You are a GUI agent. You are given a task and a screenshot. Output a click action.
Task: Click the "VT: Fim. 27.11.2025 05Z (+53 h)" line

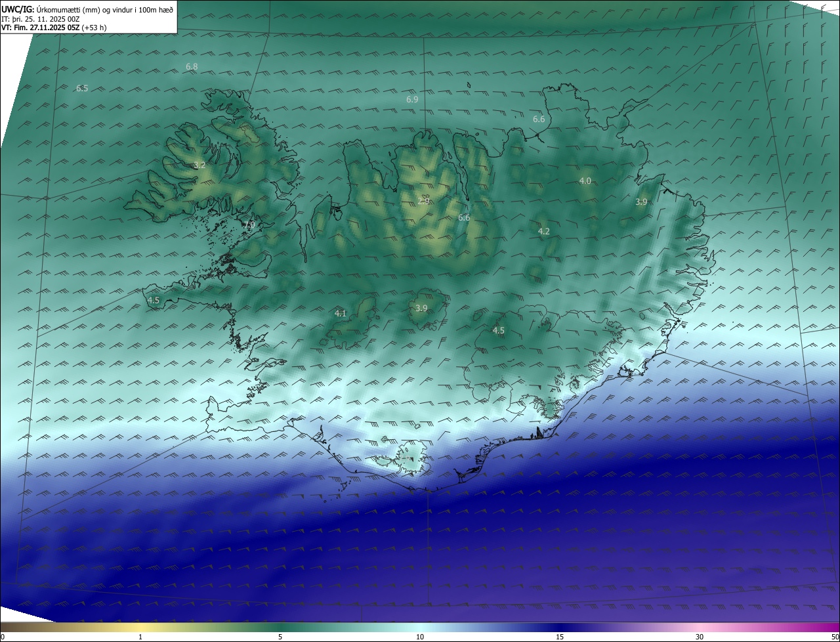54,28
